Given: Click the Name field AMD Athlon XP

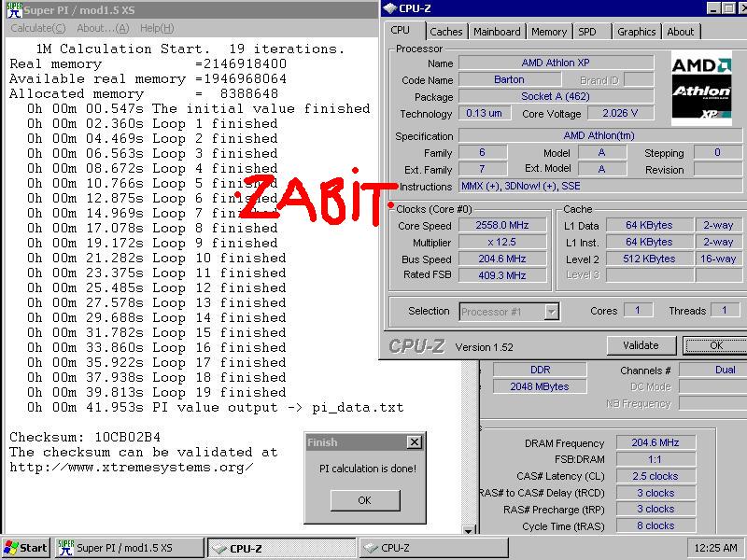Looking at the screenshot, I should point(556,63).
